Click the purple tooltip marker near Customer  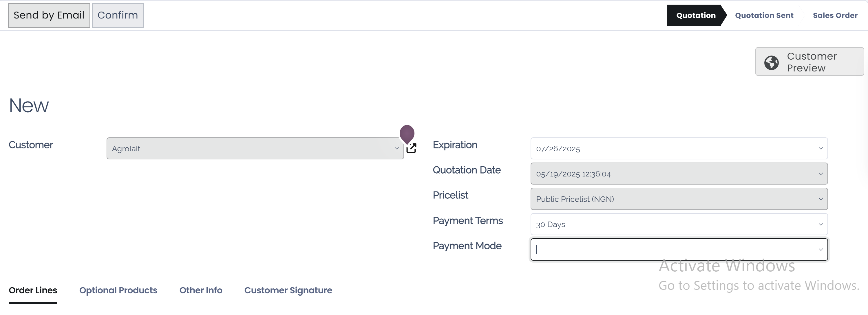(407, 133)
